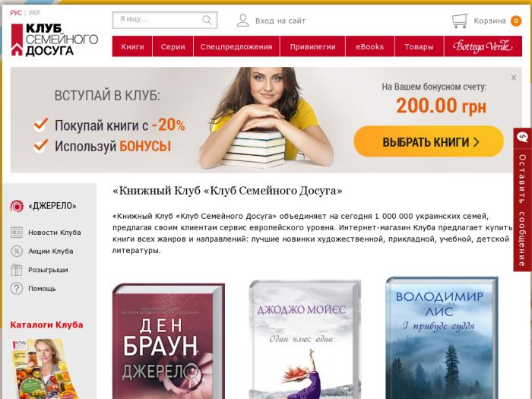This screenshot has height=399, width=532.
Task: Switch the site language to УКР
Action: 34,13
